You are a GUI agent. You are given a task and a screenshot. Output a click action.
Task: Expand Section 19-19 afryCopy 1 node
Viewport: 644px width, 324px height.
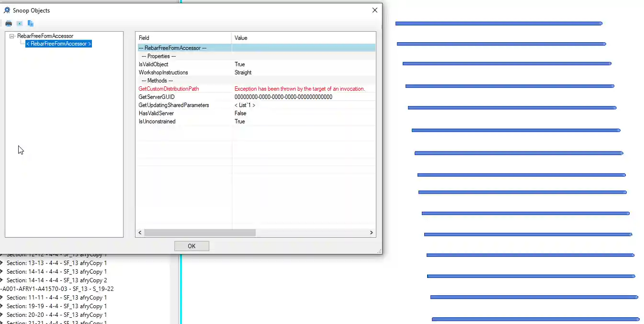coord(1,306)
